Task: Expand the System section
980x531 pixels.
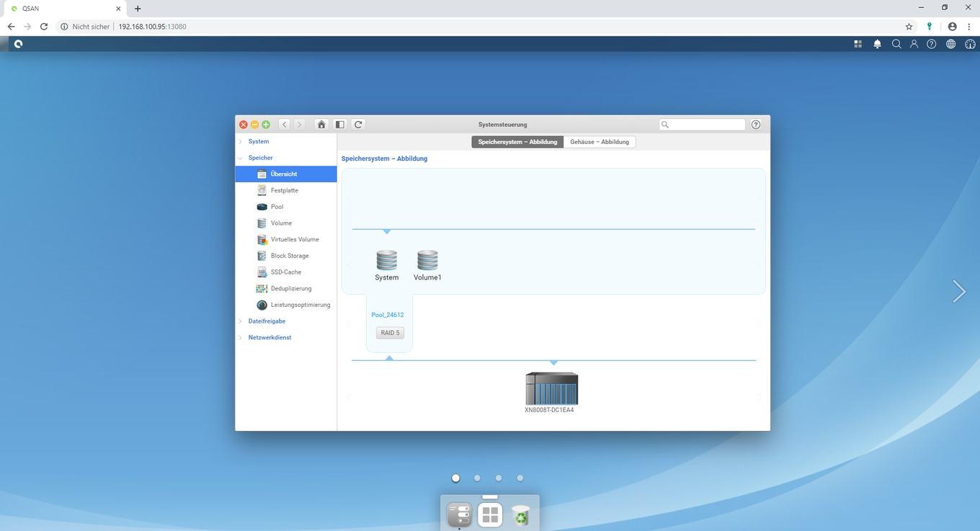Action: 241,141
